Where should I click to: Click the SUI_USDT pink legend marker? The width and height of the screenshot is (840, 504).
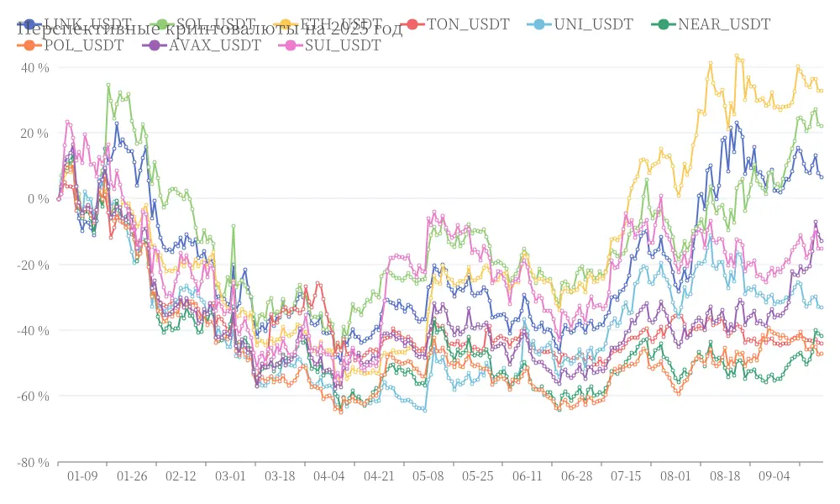click(x=291, y=45)
